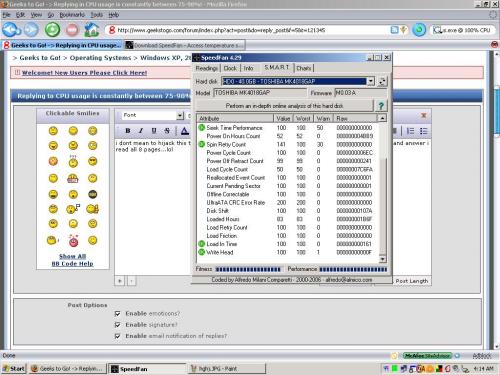
Task: Switch to SpeedFan taskbar button
Action: tap(147, 369)
